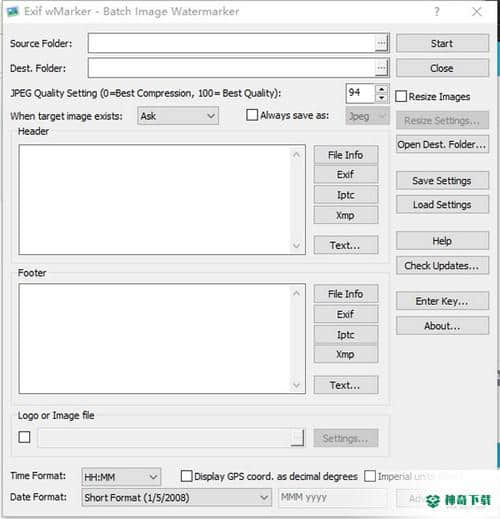Click the Save Settings button

(x=442, y=180)
